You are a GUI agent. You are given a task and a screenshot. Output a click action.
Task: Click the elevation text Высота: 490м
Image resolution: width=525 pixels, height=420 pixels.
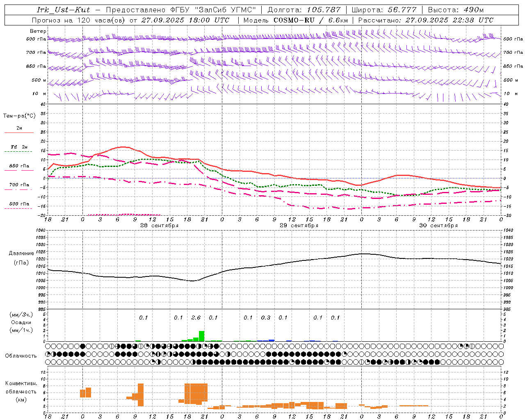[x=456, y=10]
